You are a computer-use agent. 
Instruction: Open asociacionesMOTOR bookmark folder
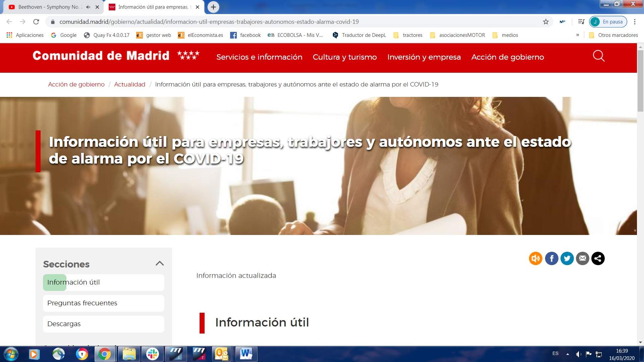[457, 35]
